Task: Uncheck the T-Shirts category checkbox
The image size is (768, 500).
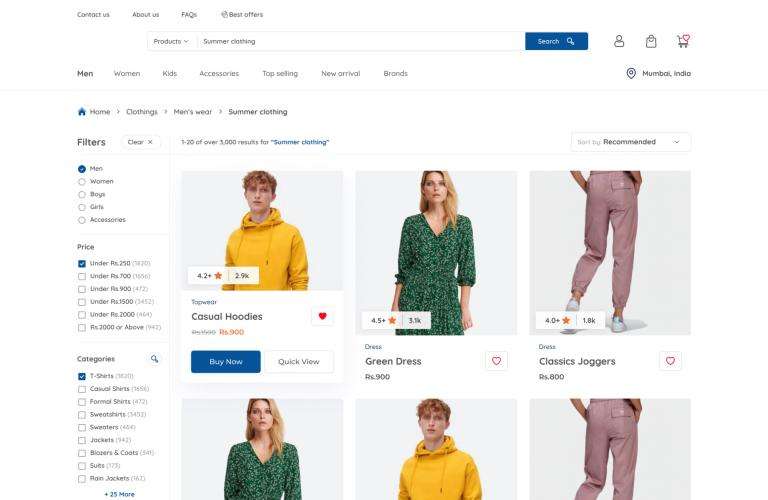Action: (82, 376)
